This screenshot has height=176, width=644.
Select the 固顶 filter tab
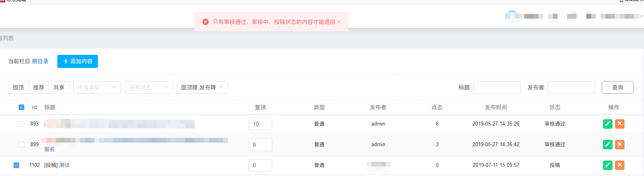pos(18,87)
